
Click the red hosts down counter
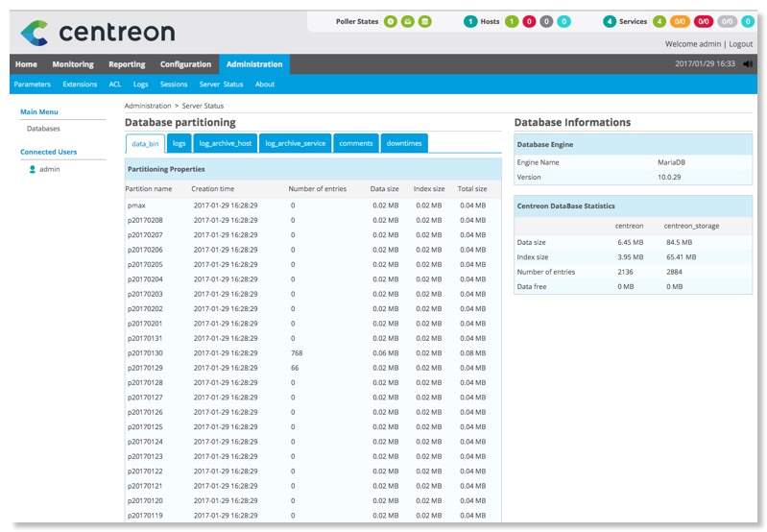[529, 21]
